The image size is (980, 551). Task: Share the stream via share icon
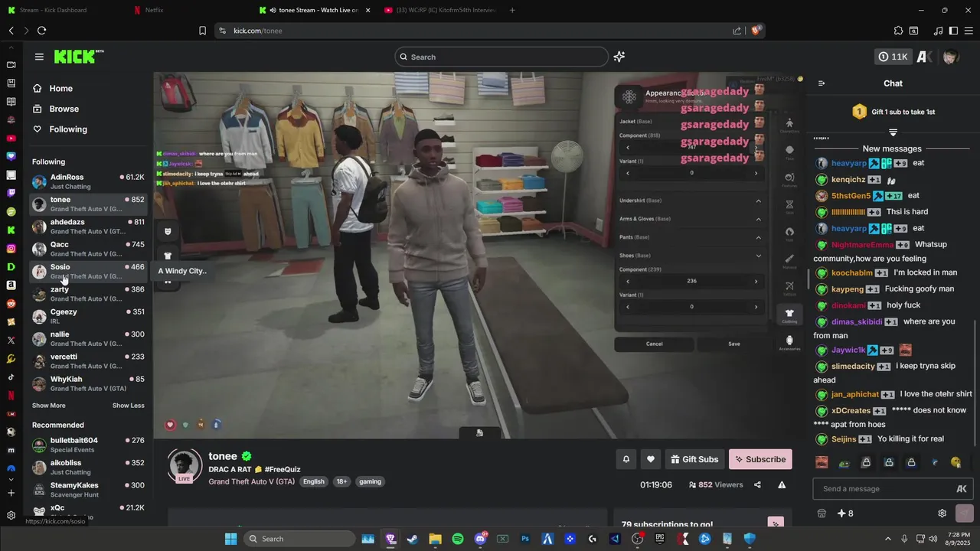click(757, 484)
